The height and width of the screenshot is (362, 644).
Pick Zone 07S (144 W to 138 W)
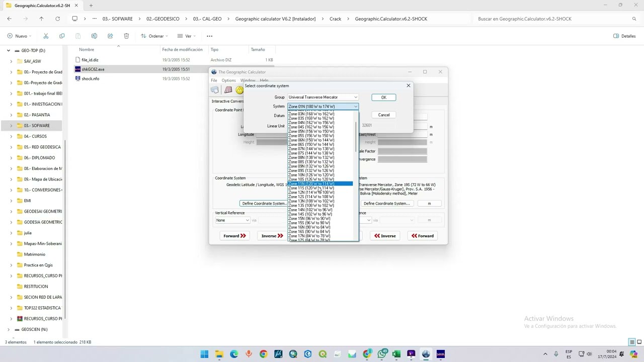[x=320, y=153]
